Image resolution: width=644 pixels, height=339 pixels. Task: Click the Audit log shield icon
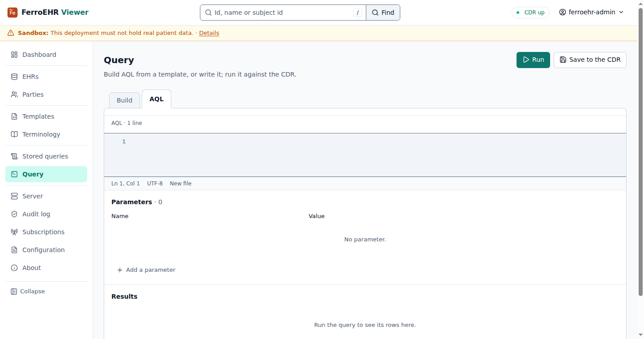pyautogui.click(x=14, y=214)
